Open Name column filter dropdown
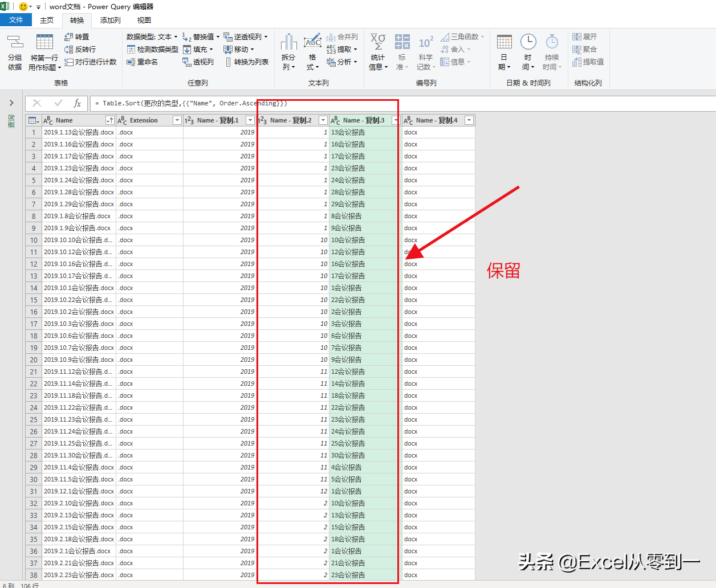The height and width of the screenshot is (588, 716). tap(110, 120)
